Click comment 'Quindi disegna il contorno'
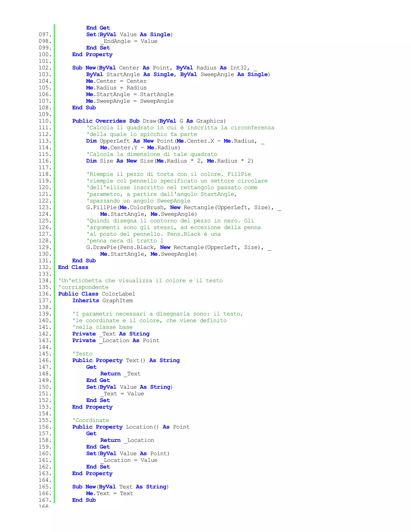The height and width of the screenshot is (532, 411). click(x=170, y=221)
